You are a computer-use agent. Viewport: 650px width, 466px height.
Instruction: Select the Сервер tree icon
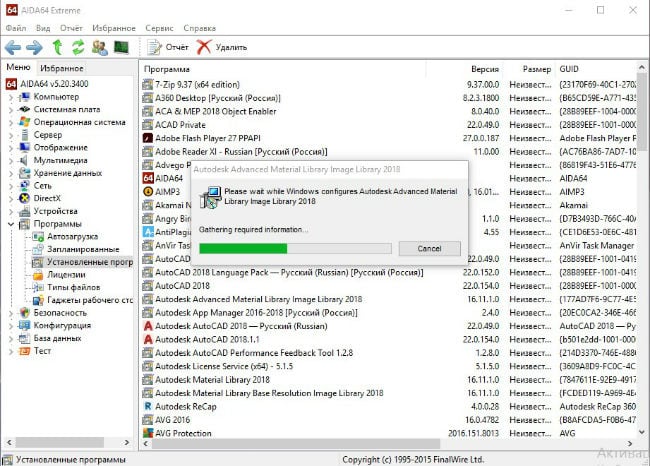click(25, 135)
